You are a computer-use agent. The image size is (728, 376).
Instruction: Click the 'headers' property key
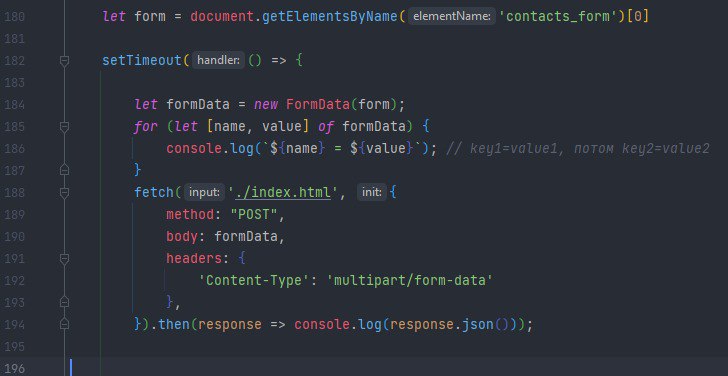194,258
